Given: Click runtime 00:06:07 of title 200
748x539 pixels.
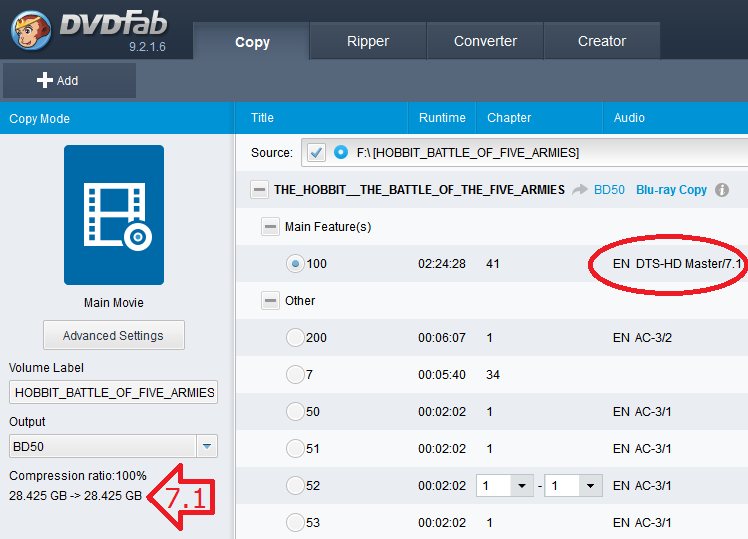Looking at the screenshot, I should [x=442, y=338].
